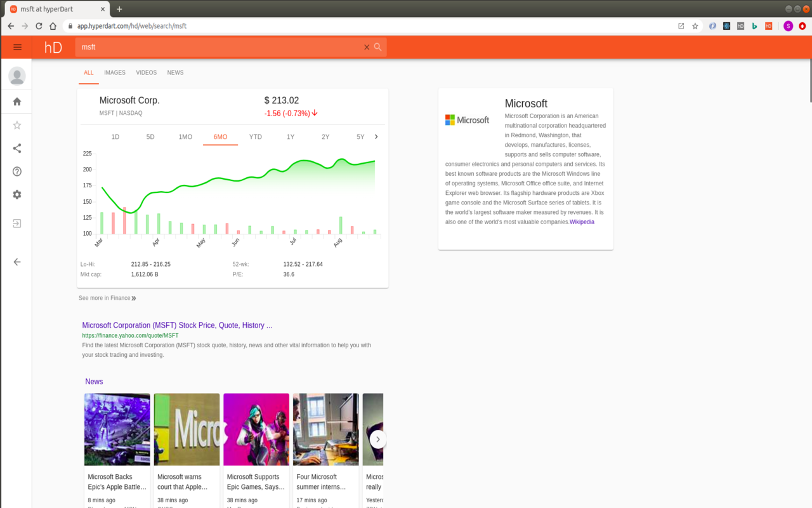The image size is (812, 508).
Task: Expand See more in Finance link
Action: click(x=107, y=298)
